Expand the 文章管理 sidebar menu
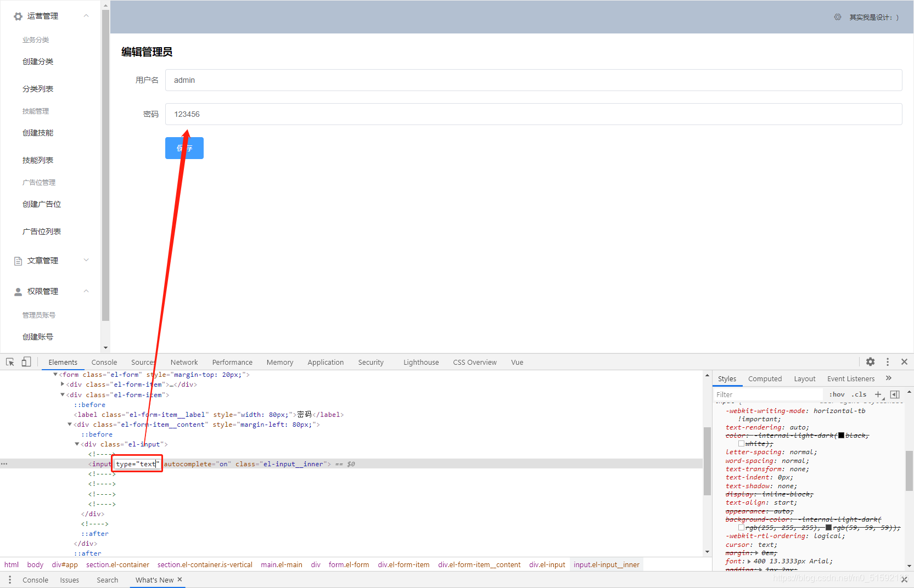Viewport: 914px width, 588px height. coord(86,261)
